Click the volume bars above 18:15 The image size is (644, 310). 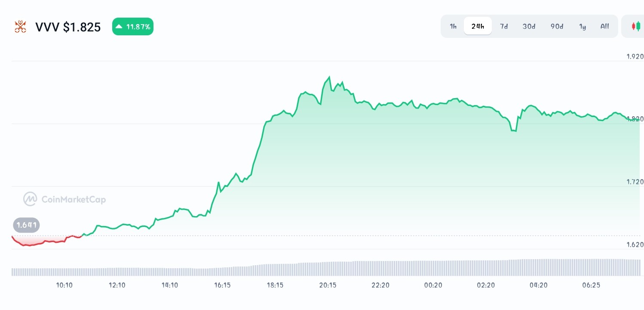(275, 270)
